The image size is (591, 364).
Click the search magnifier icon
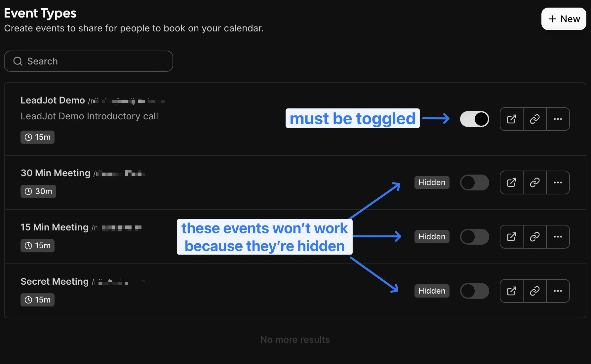click(x=18, y=61)
